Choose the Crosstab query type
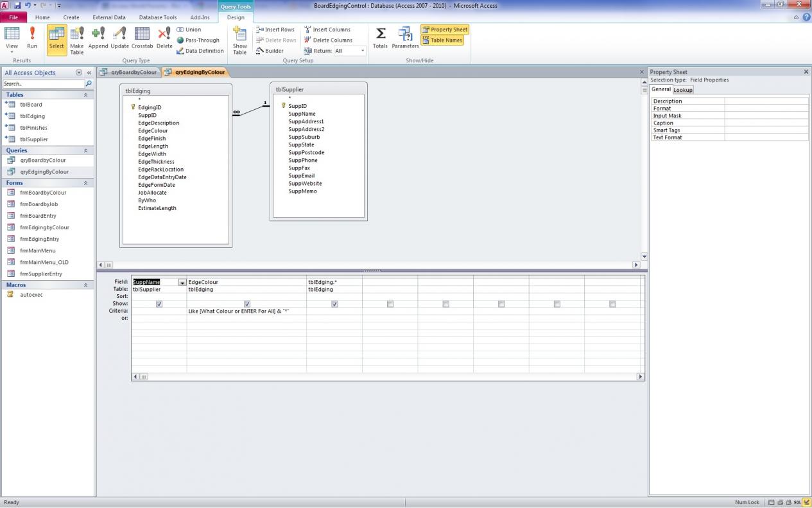The width and height of the screenshot is (812, 508). (143, 38)
